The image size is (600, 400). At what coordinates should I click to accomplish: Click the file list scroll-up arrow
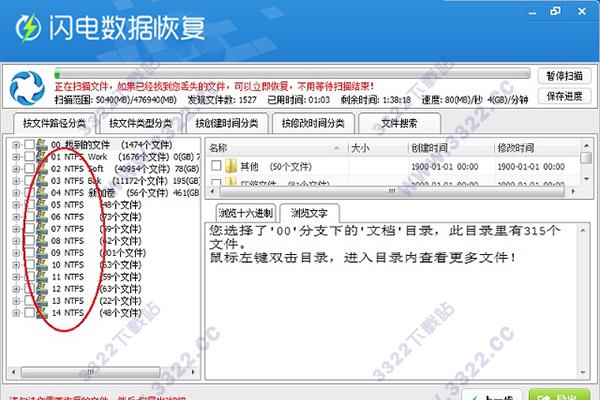coord(586,146)
